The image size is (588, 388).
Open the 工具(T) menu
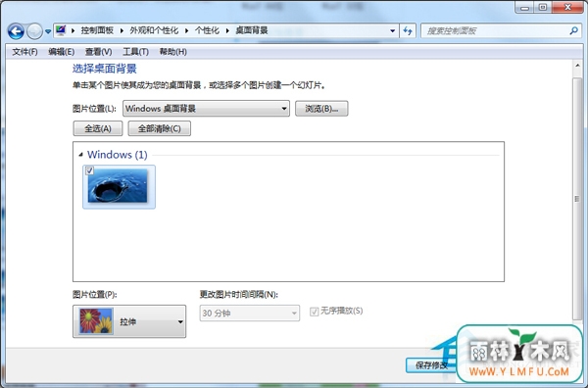pos(135,52)
